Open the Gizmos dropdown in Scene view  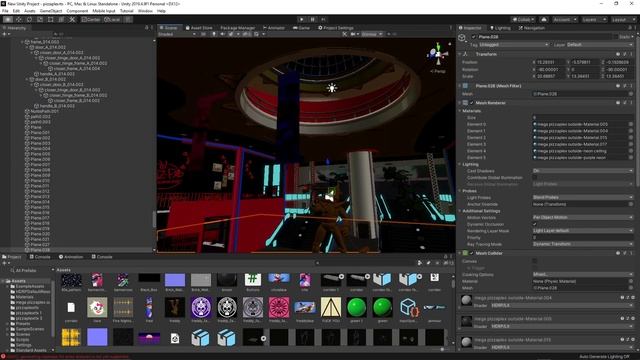371,34
